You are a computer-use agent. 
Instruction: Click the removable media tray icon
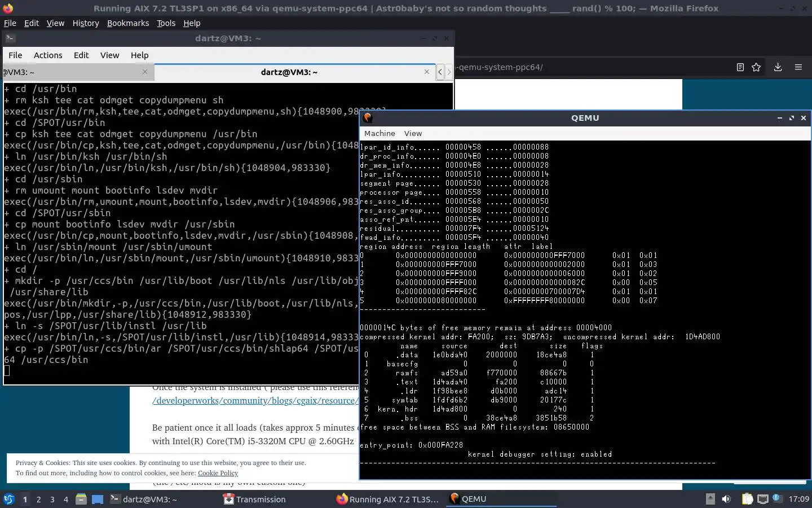pos(710,499)
